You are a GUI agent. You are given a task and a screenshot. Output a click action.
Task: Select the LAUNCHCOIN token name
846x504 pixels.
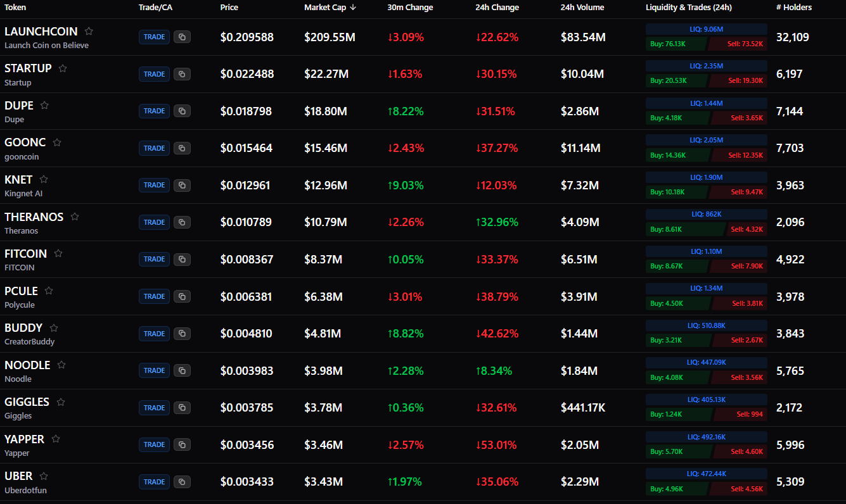point(41,31)
